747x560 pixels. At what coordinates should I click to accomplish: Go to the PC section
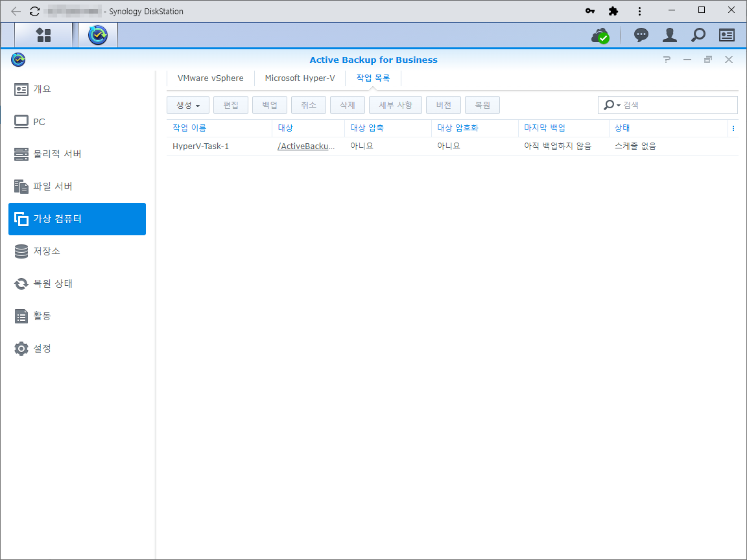coord(77,121)
